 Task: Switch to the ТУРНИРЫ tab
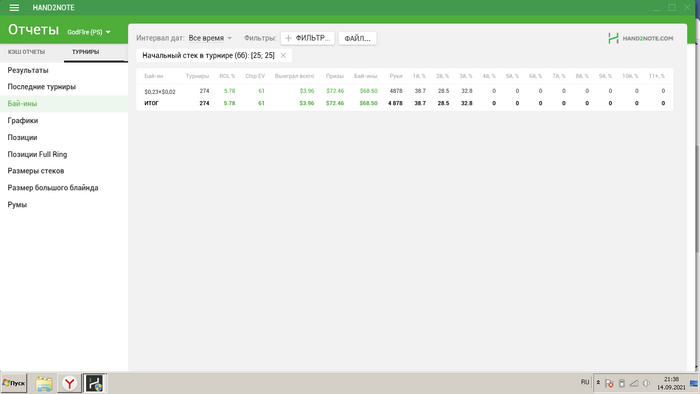click(86, 52)
